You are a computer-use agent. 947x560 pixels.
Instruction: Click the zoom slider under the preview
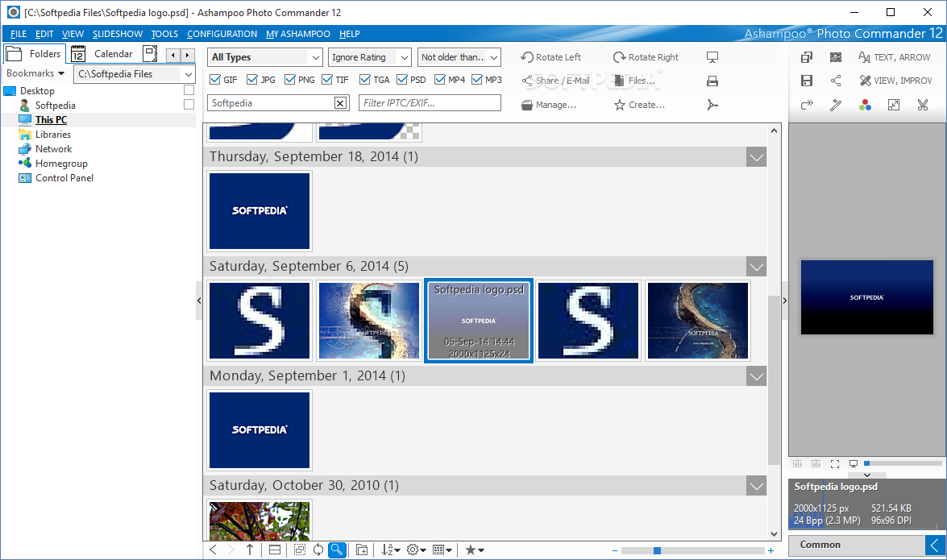pyautogui.click(x=903, y=463)
